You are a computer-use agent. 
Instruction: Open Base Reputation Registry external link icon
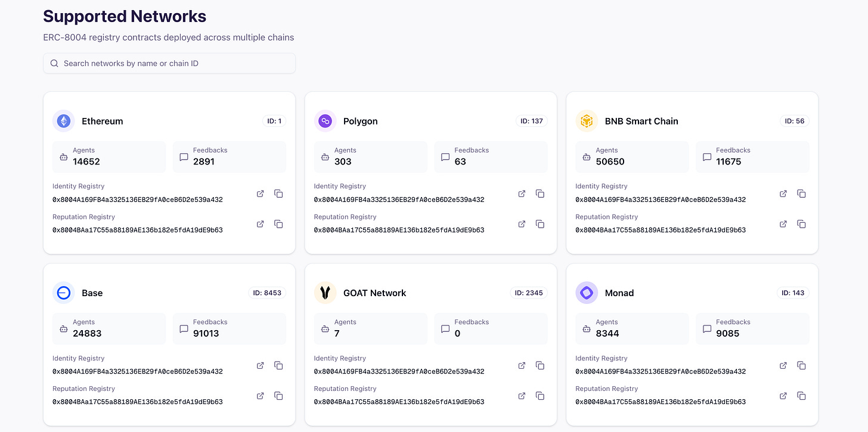(261, 396)
